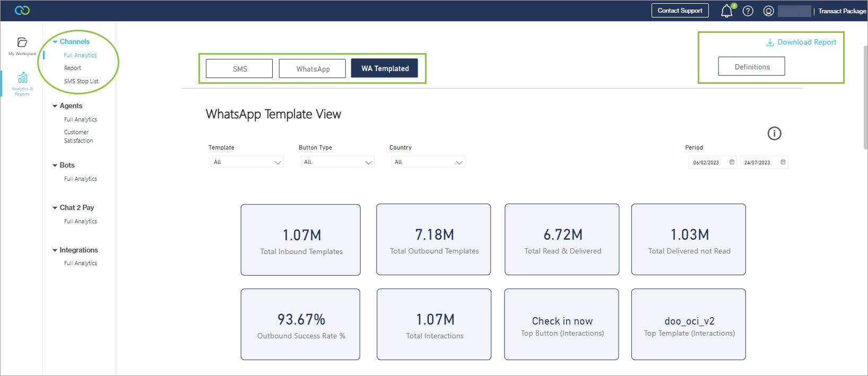Select Analytics & Reports sidebar icon

[22, 83]
